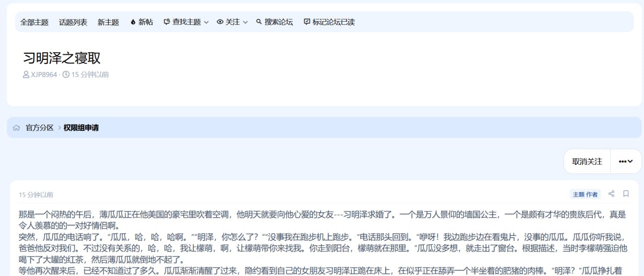Bookmark the post with the bookmark icon
The height and width of the screenshot is (276, 644).
(626, 194)
